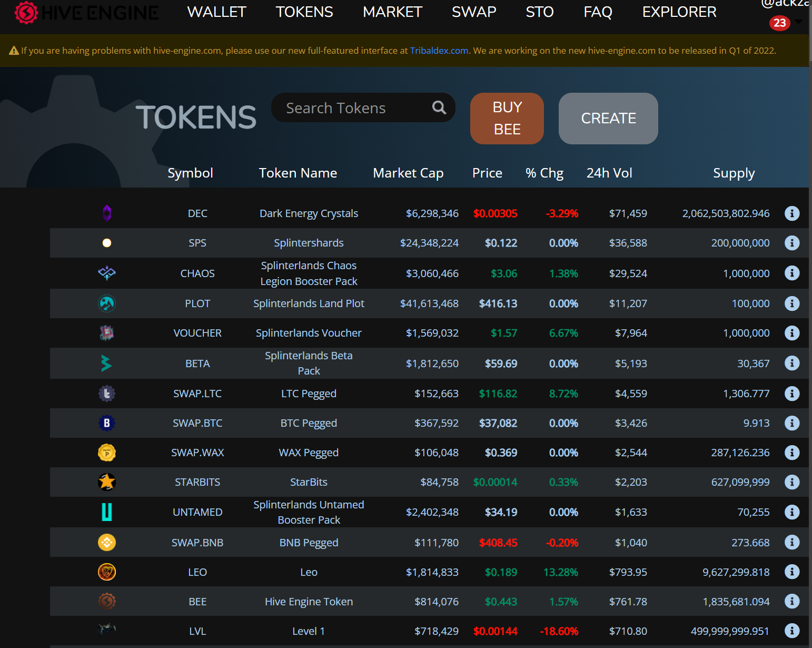
Task: Click 'BNB Pegged' token name
Action: [x=309, y=542]
